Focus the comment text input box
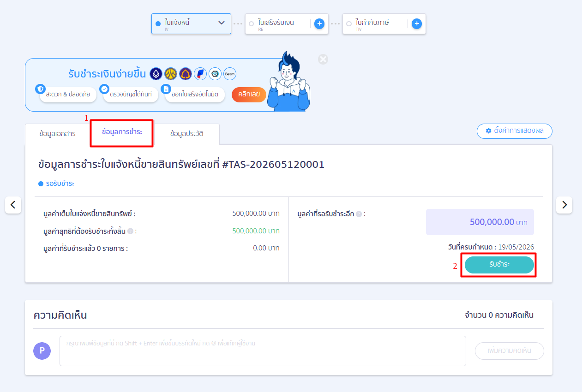 tap(263, 351)
